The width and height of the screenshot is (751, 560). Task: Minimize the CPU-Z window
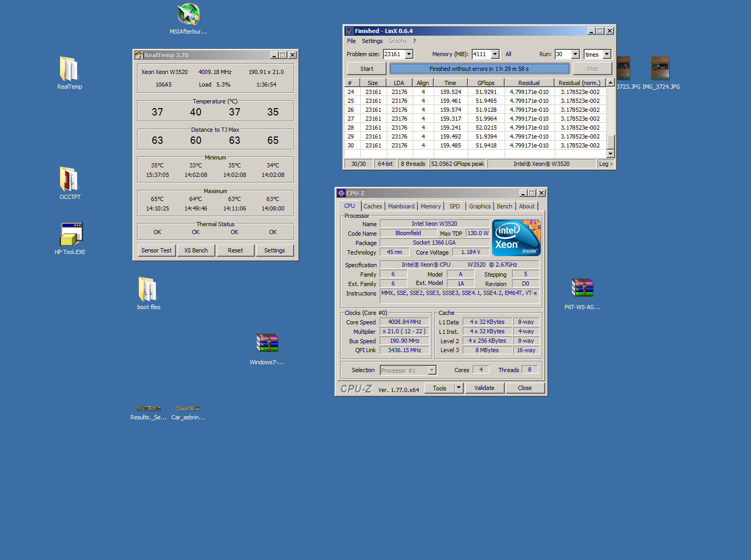click(523, 193)
